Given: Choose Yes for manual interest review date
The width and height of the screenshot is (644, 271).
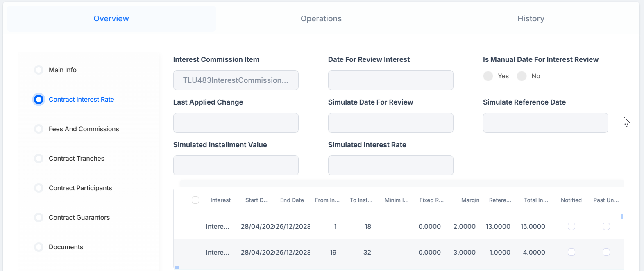Looking at the screenshot, I should click(x=488, y=76).
